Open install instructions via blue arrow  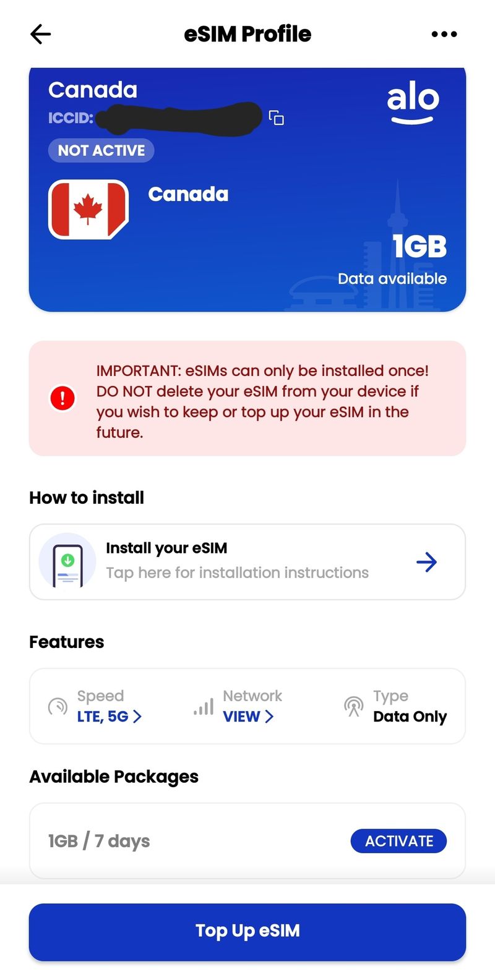coord(426,562)
